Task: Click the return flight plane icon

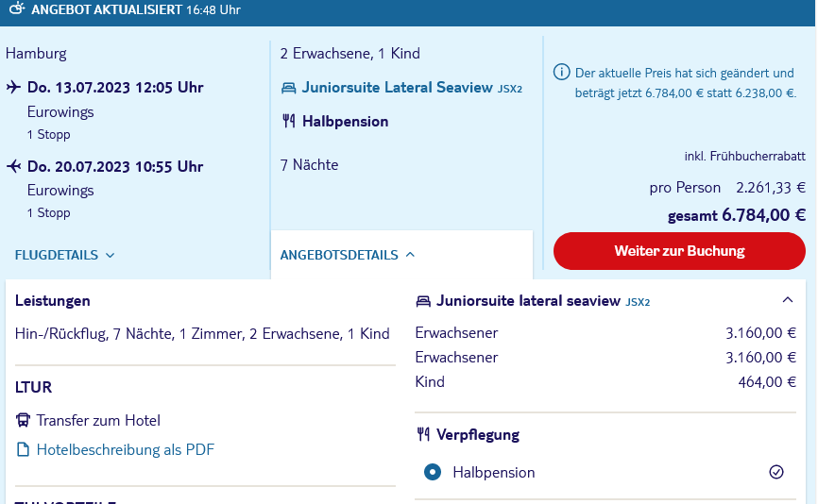Action: tap(13, 167)
